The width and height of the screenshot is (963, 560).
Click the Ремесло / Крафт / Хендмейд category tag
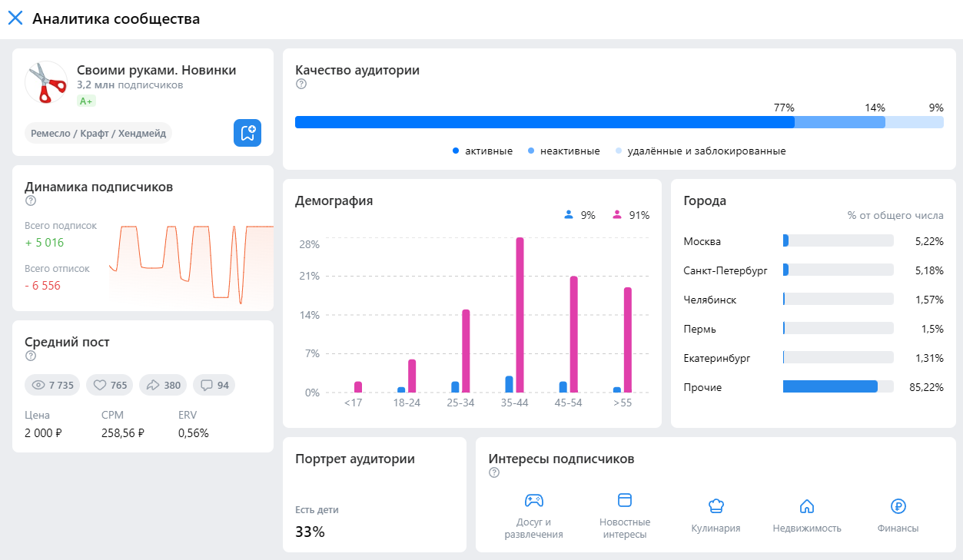(98, 134)
